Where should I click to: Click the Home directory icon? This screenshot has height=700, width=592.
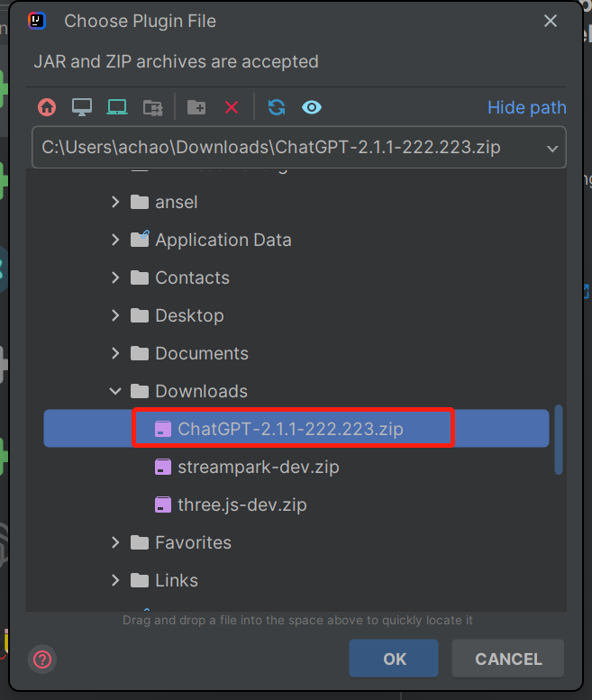[47, 107]
